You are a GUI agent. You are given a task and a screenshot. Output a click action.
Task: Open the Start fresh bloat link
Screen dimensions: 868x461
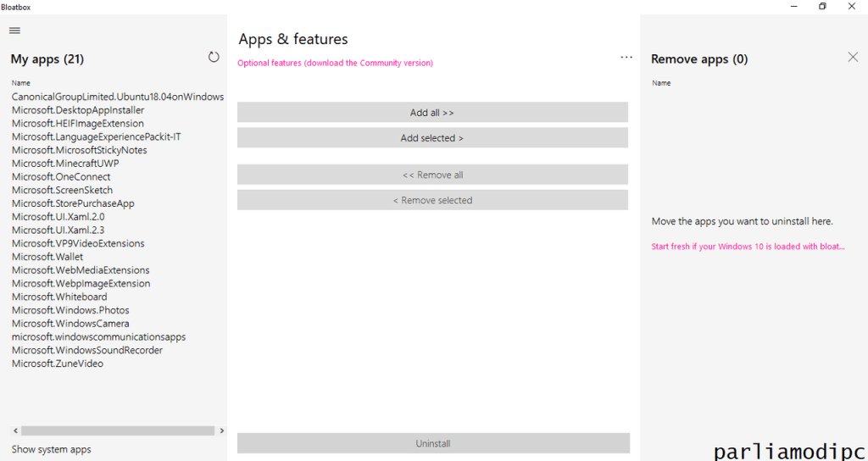pyautogui.click(x=748, y=247)
